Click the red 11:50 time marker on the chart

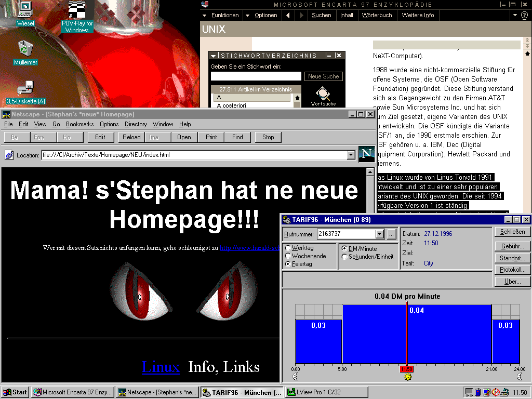(x=406, y=369)
